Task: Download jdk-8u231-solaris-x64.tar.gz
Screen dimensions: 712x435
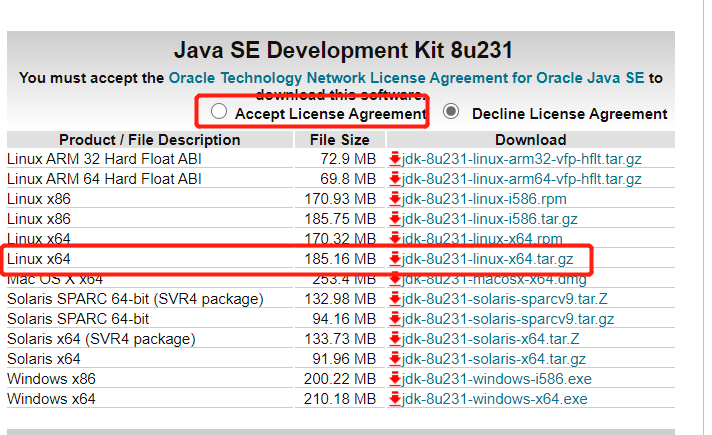Action: click(494, 359)
